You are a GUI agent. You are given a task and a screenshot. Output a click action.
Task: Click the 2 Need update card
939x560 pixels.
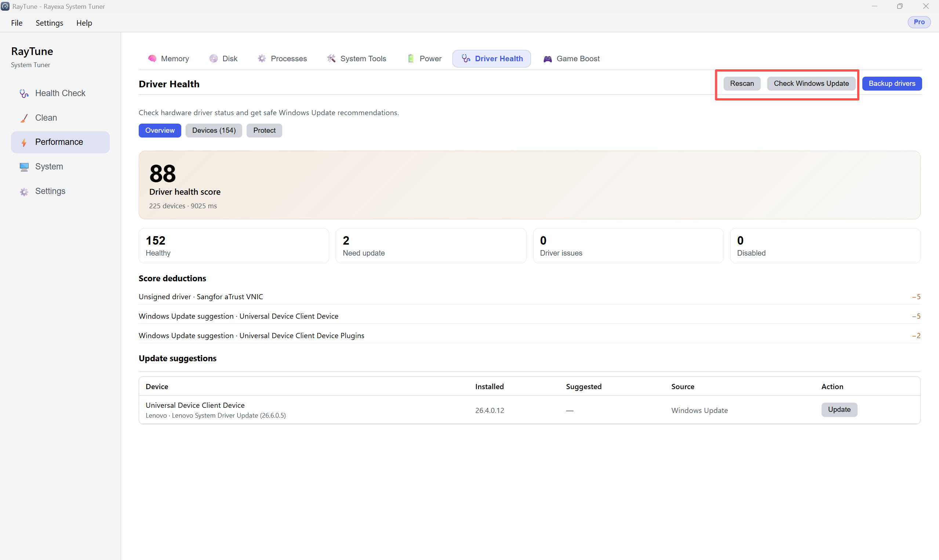(x=431, y=246)
